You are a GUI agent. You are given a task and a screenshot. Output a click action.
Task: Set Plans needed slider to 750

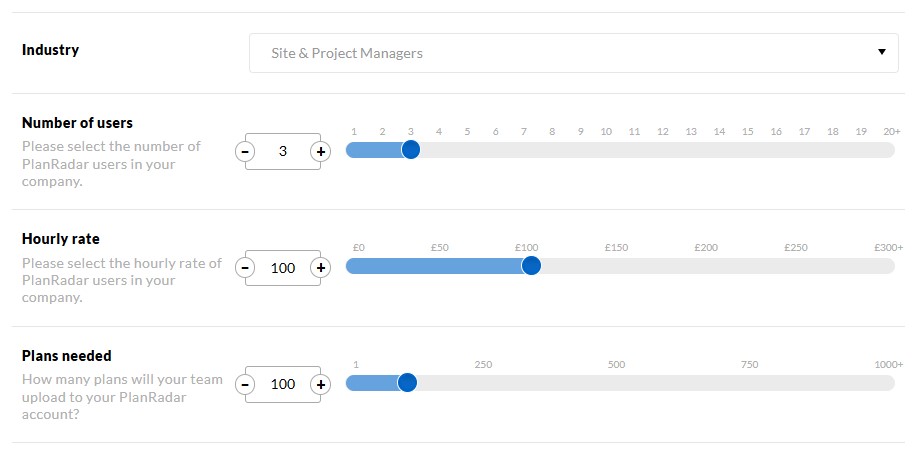(x=750, y=383)
